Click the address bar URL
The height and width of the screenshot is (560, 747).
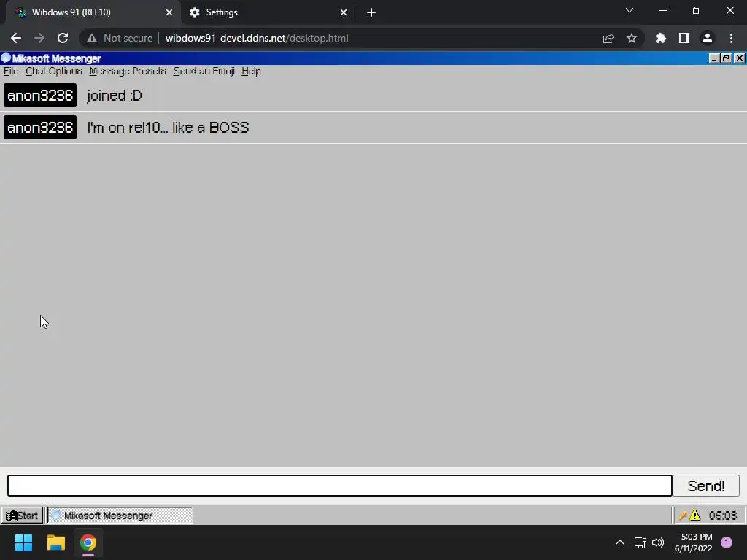pyautogui.click(x=257, y=38)
